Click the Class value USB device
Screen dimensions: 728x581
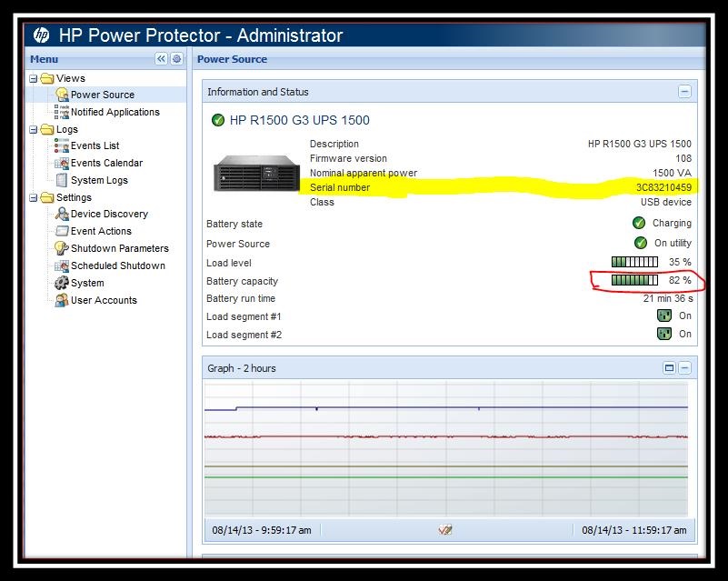[666, 202]
